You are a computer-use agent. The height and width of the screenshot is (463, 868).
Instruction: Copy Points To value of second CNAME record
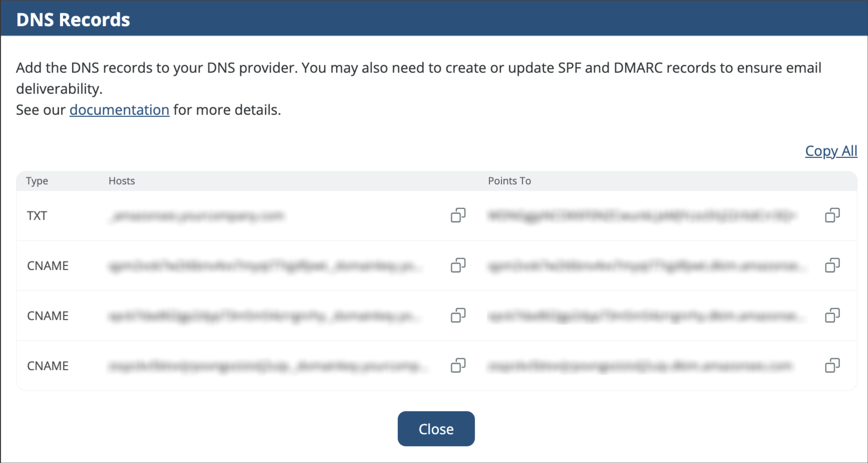pyautogui.click(x=832, y=316)
